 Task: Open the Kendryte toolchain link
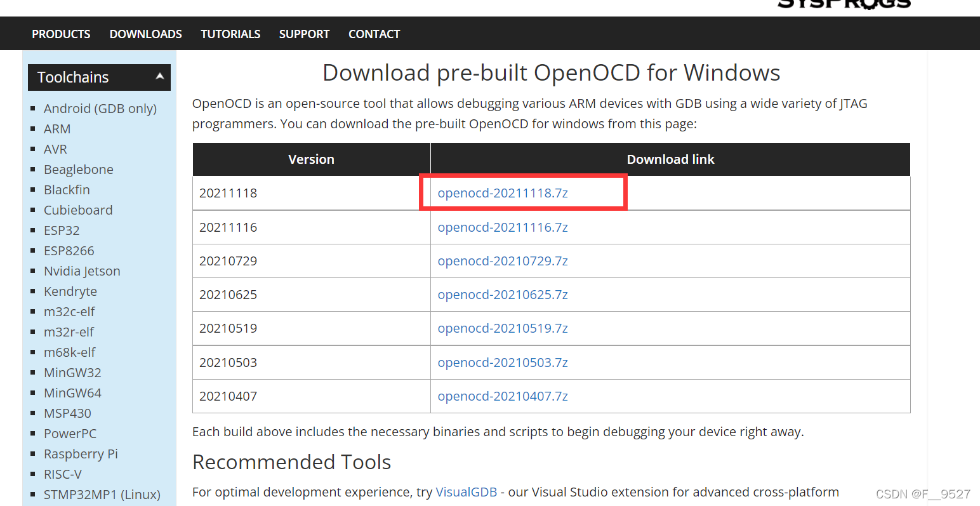pyautogui.click(x=70, y=291)
